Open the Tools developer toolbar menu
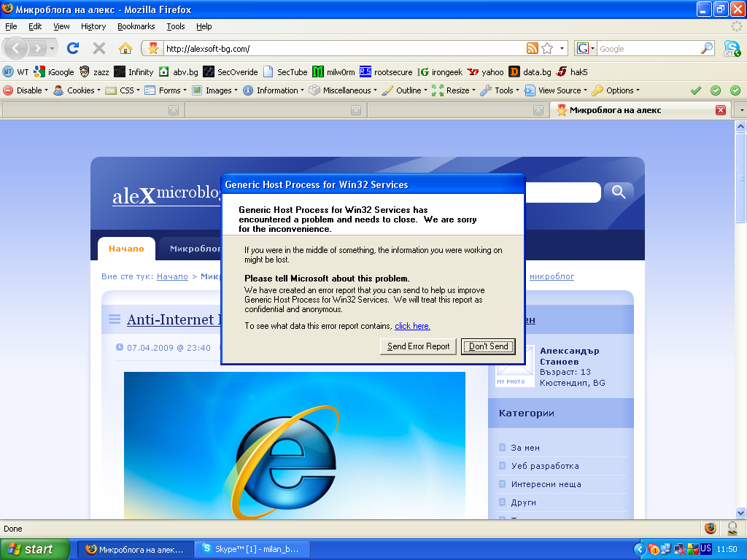 (x=500, y=90)
